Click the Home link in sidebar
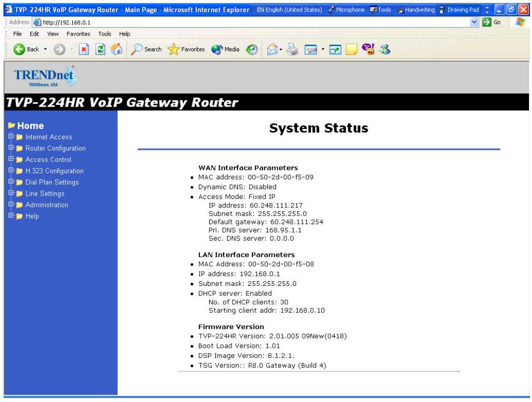Screen dimensions: 532x402 tap(31, 126)
